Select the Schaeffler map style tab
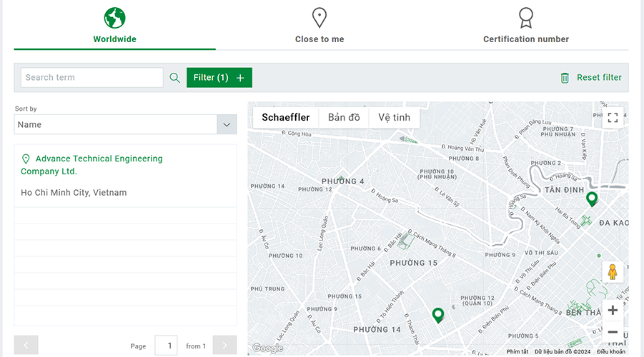 click(x=286, y=117)
